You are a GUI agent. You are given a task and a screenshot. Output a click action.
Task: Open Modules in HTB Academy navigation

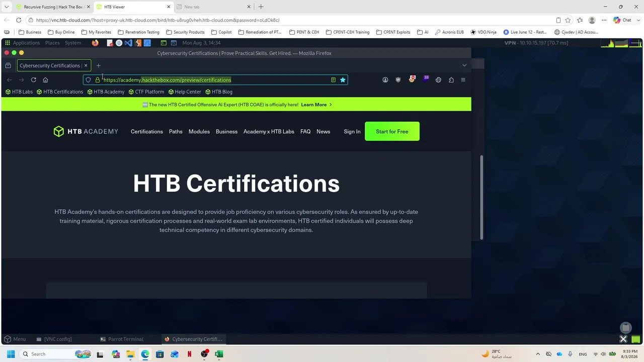click(x=199, y=132)
